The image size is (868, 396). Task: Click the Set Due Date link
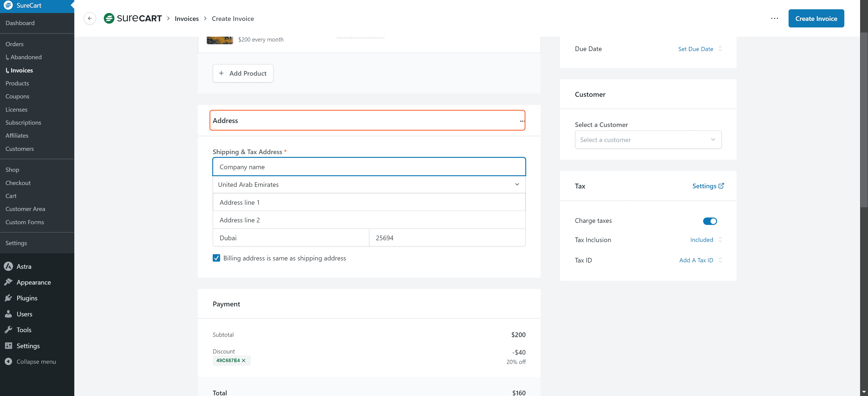(695, 49)
